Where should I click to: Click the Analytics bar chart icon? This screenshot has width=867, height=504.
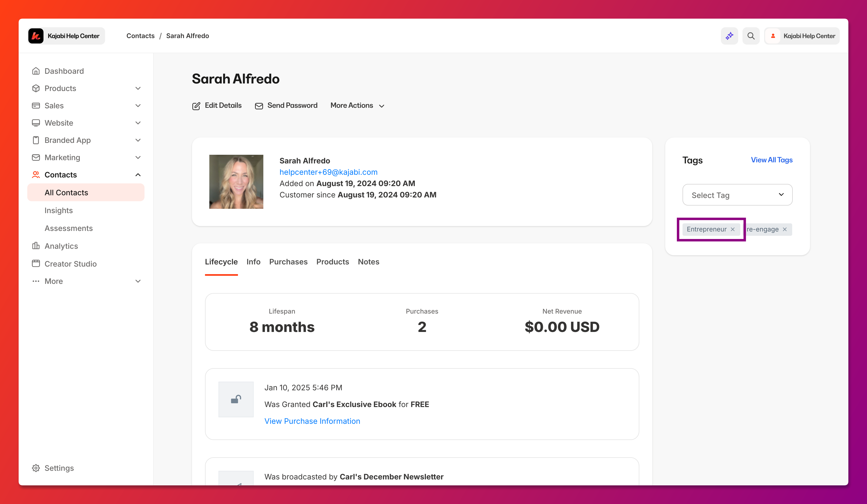(x=36, y=246)
